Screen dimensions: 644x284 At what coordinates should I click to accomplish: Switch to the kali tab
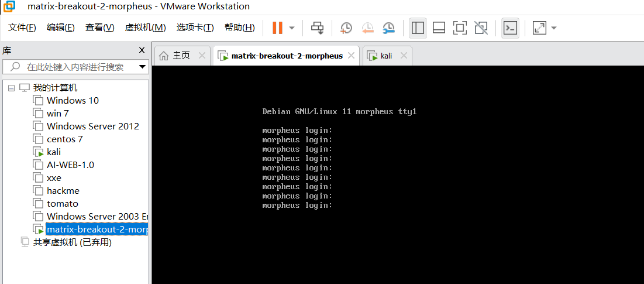(x=387, y=56)
